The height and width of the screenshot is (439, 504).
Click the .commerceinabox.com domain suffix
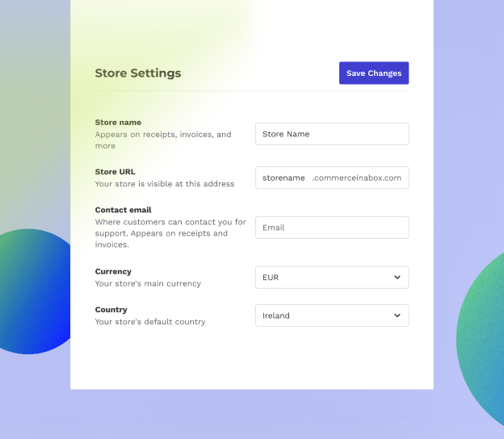pyautogui.click(x=356, y=178)
